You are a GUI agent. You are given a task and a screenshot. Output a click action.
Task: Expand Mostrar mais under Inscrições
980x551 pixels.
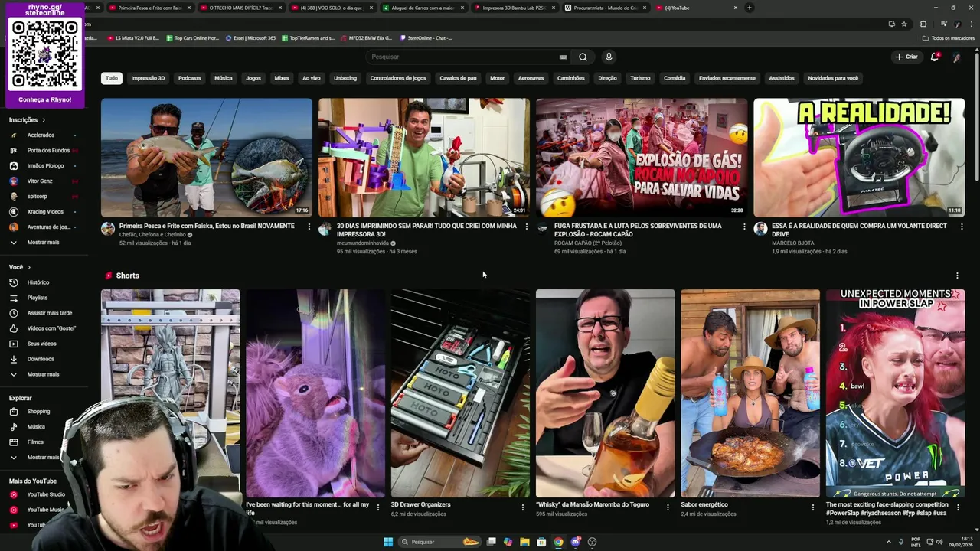click(x=43, y=243)
